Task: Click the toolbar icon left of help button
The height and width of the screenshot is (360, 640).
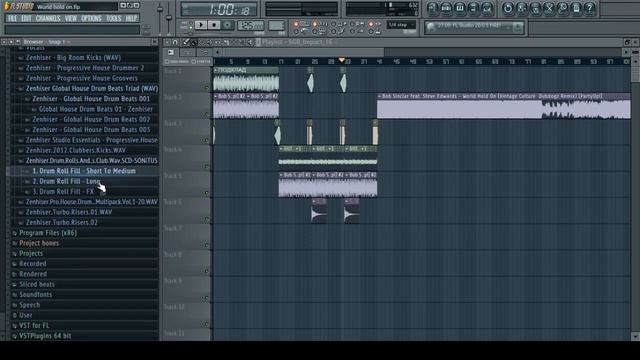Action: pyautogui.click(x=576, y=8)
